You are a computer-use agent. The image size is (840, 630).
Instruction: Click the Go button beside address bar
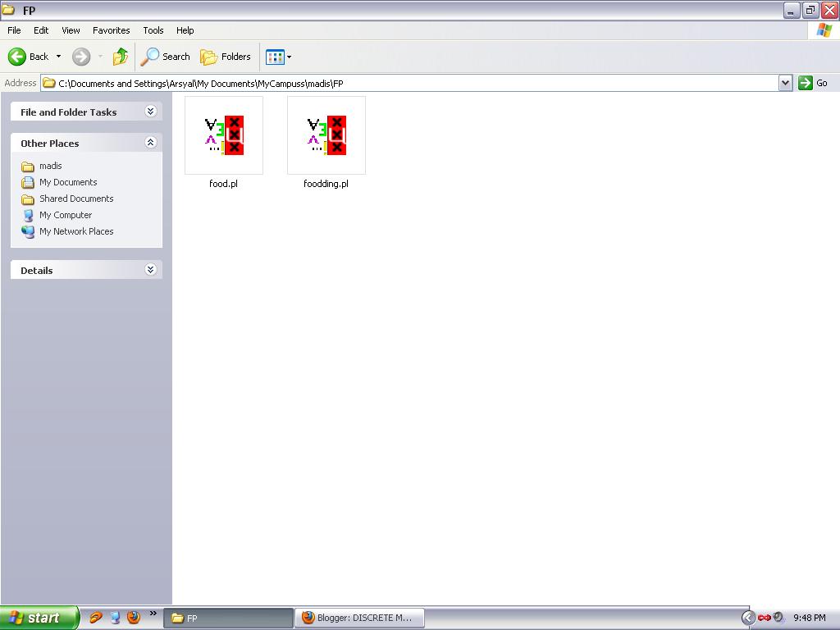click(x=813, y=83)
